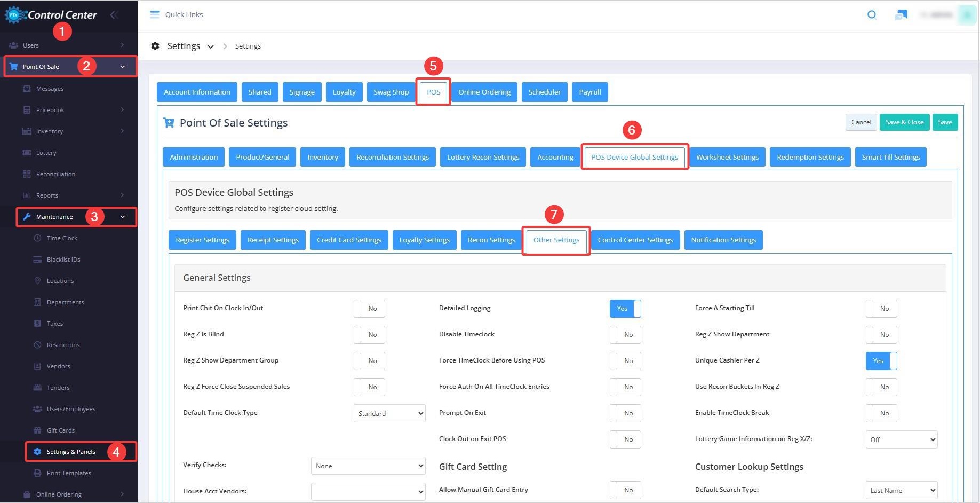Open the Default Time Clock Type dropdown
This screenshot has width=980, height=503.
(389, 413)
